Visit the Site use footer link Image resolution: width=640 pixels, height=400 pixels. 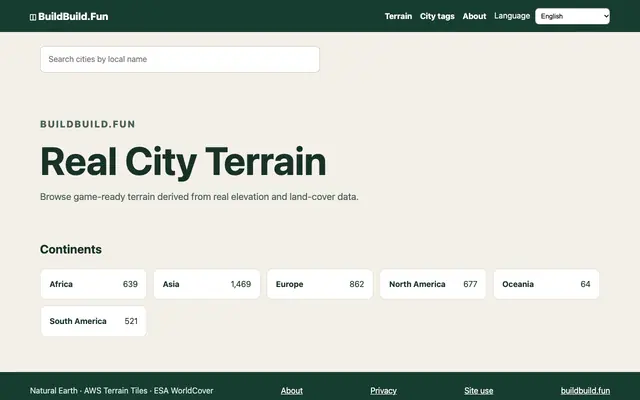[x=478, y=391]
